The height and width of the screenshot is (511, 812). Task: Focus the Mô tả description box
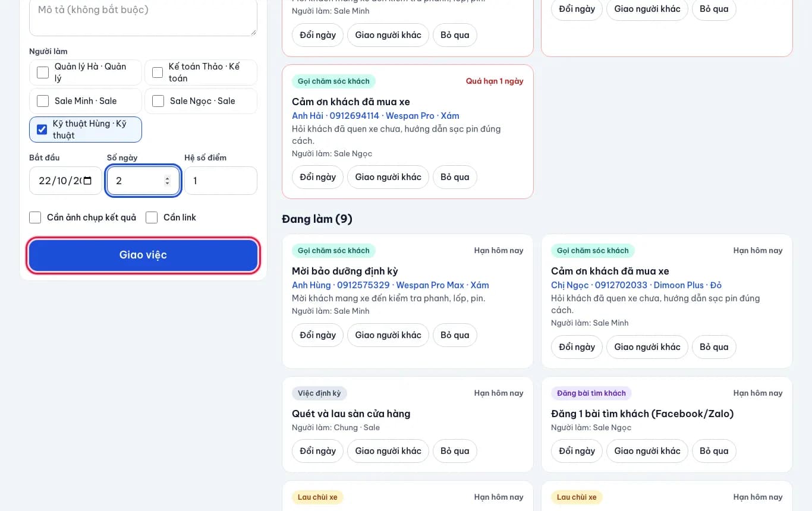point(143,17)
